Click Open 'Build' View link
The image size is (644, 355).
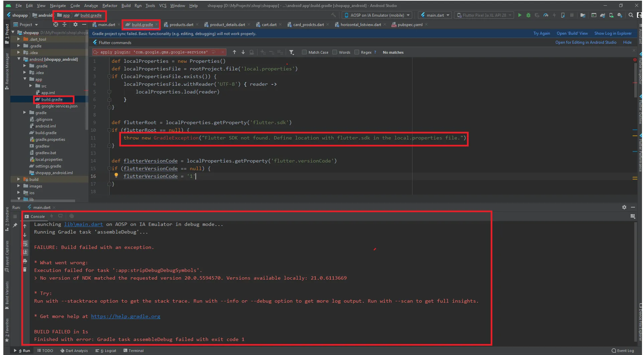pos(572,33)
